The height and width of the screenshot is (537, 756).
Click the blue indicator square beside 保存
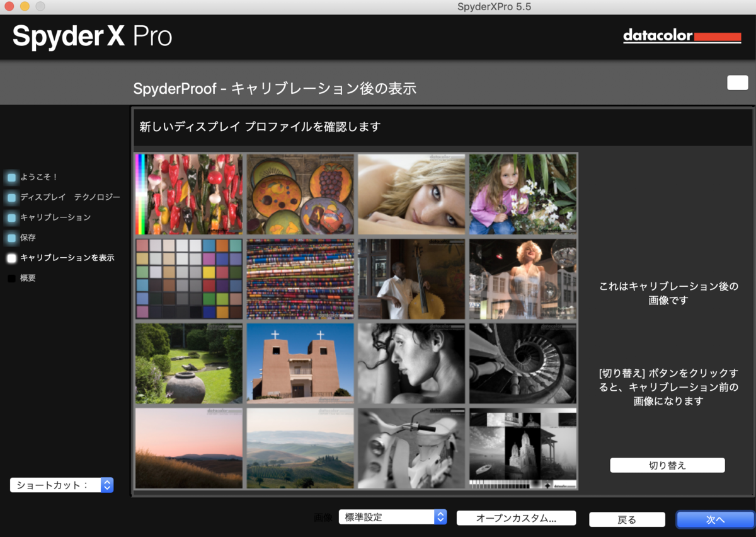point(10,238)
